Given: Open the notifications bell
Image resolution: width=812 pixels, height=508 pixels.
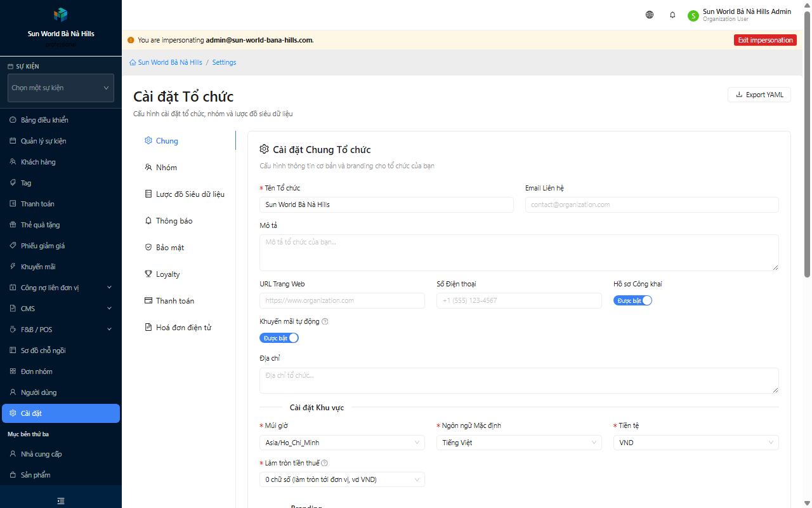Looking at the screenshot, I should [672, 15].
